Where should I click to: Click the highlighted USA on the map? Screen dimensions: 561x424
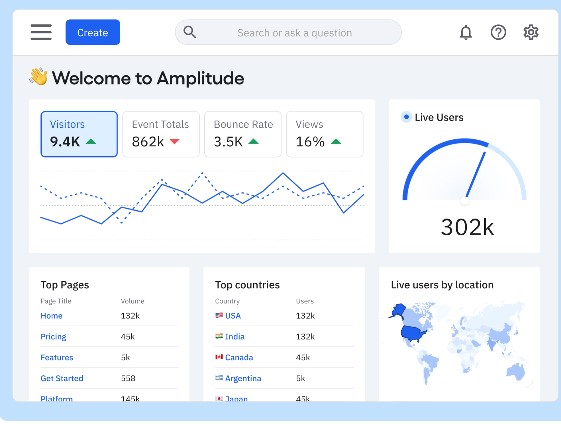click(x=413, y=333)
